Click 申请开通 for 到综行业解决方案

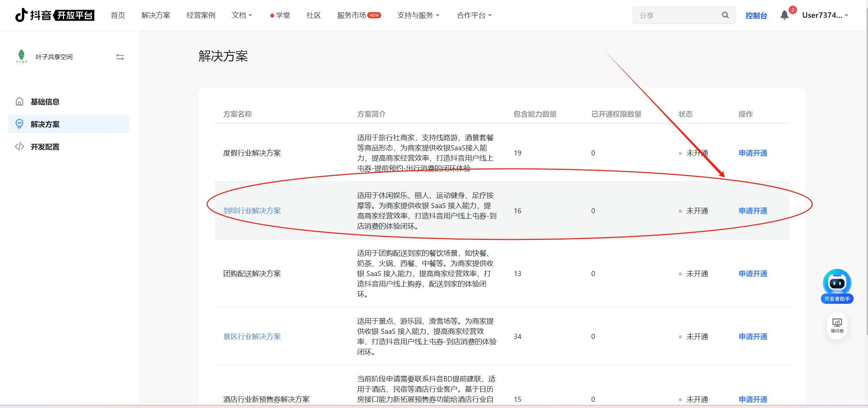pyautogui.click(x=752, y=210)
